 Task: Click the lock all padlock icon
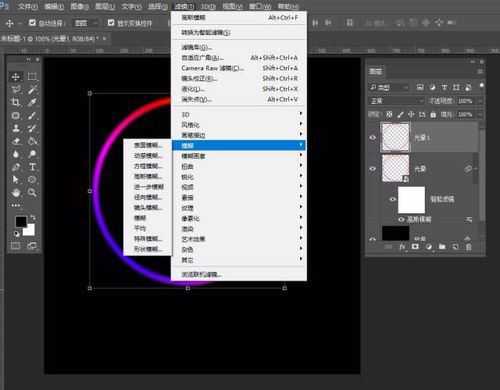tap(433, 115)
